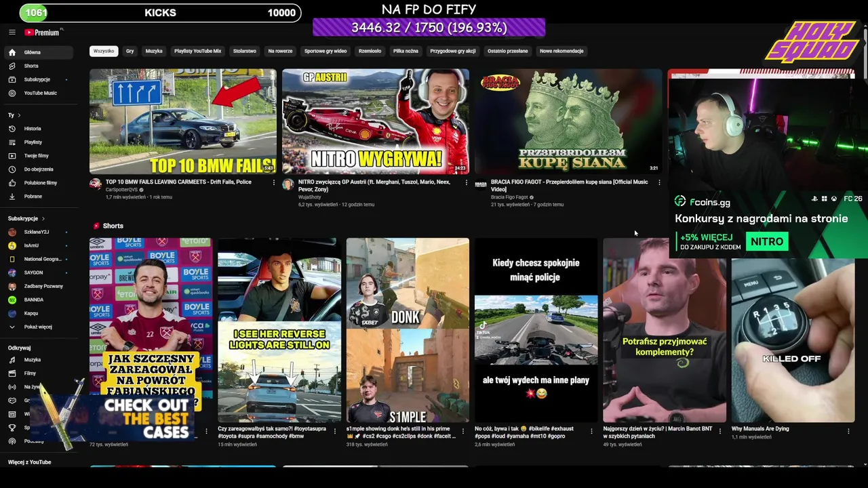Open the DONK S1MPLE short thumbnail
This screenshot has width=868, height=488.
click(x=408, y=330)
